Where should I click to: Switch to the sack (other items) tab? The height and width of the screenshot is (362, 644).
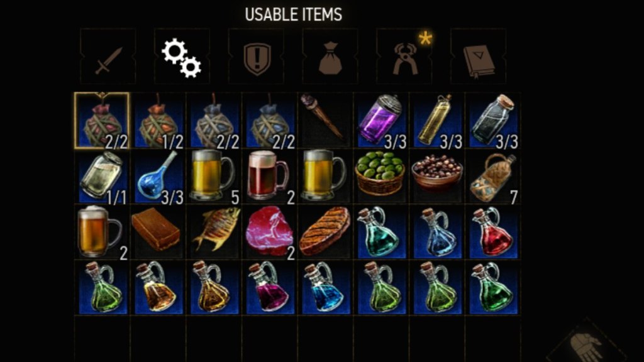click(x=330, y=57)
